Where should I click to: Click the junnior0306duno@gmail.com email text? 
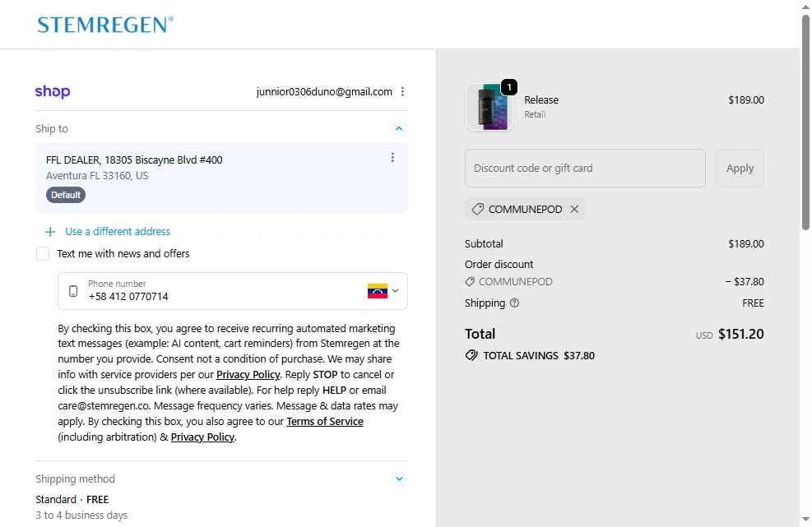pos(324,91)
